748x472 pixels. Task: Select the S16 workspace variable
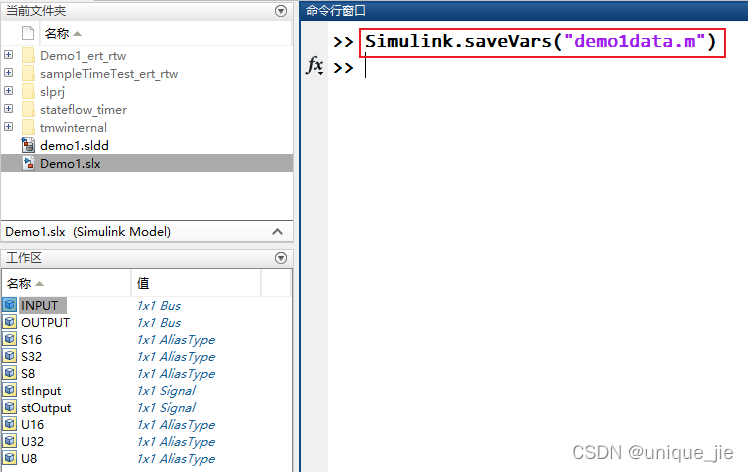(31, 340)
